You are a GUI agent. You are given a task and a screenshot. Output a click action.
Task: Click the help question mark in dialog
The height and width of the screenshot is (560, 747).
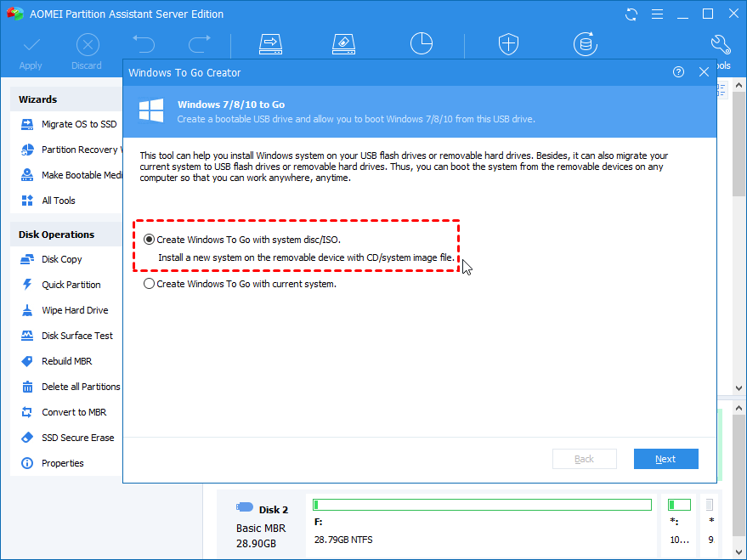[x=678, y=72]
